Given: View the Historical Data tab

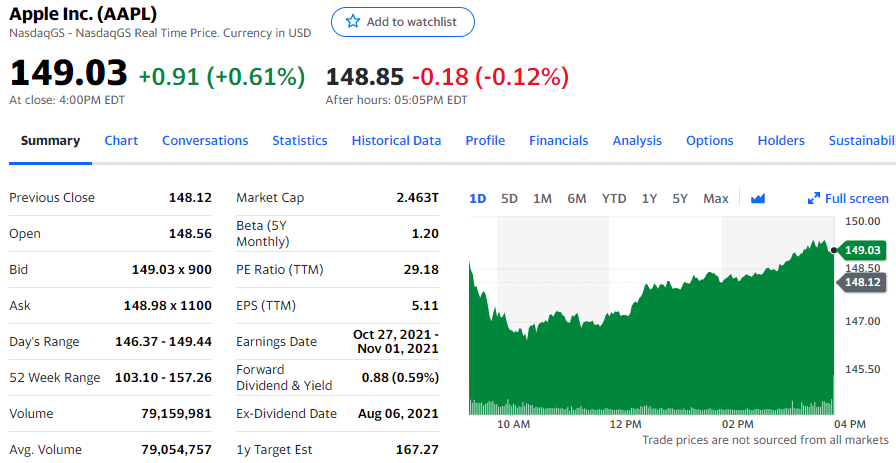Looking at the screenshot, I should (x=396, y=140).
